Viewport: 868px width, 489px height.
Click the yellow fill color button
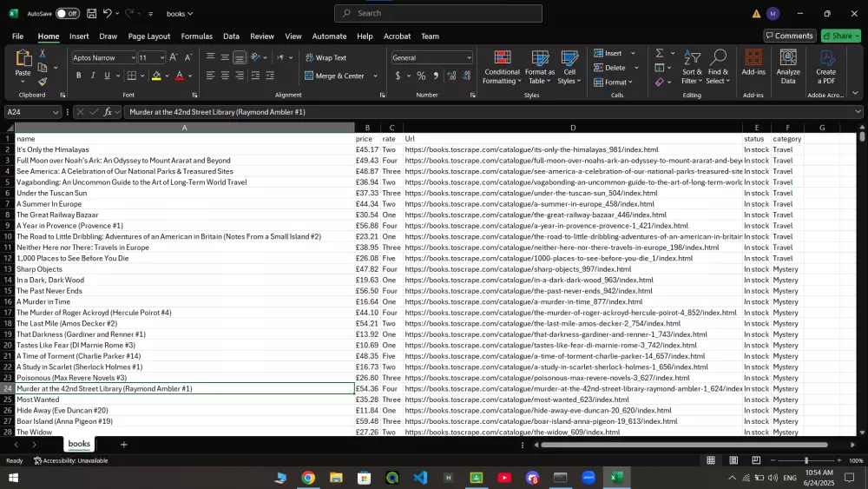(156, 76)
